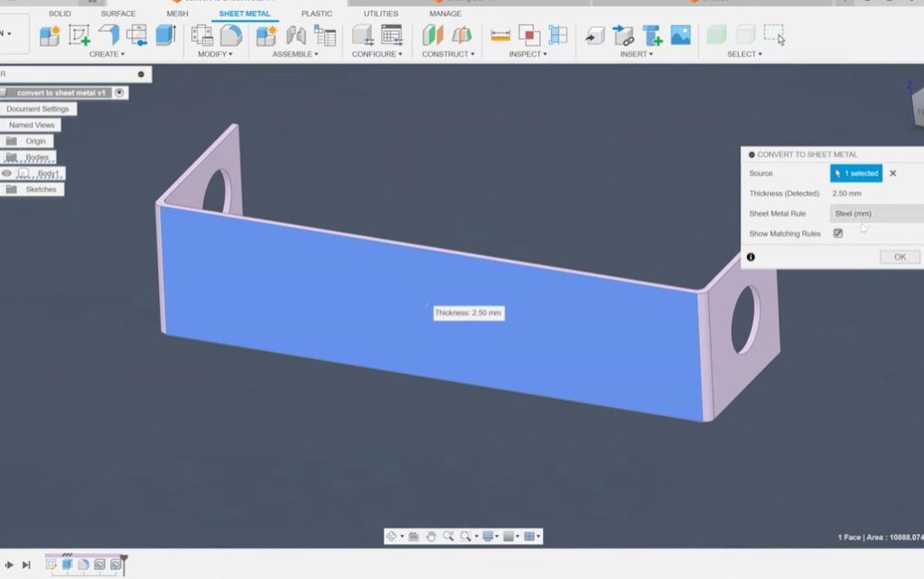Uncheck the Show Matching Rules checkbox
924x579 pixels.
(838, 234)
